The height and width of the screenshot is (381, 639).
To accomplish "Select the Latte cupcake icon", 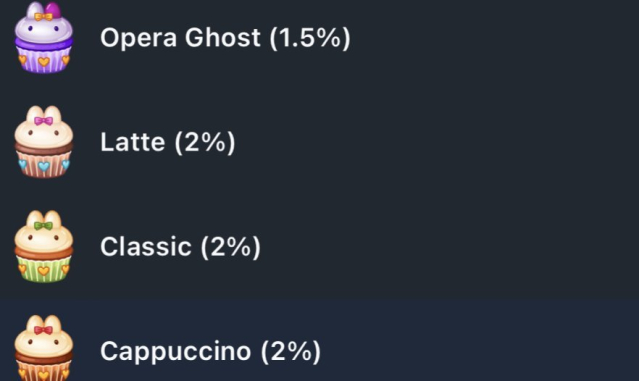I will point(44,142).
